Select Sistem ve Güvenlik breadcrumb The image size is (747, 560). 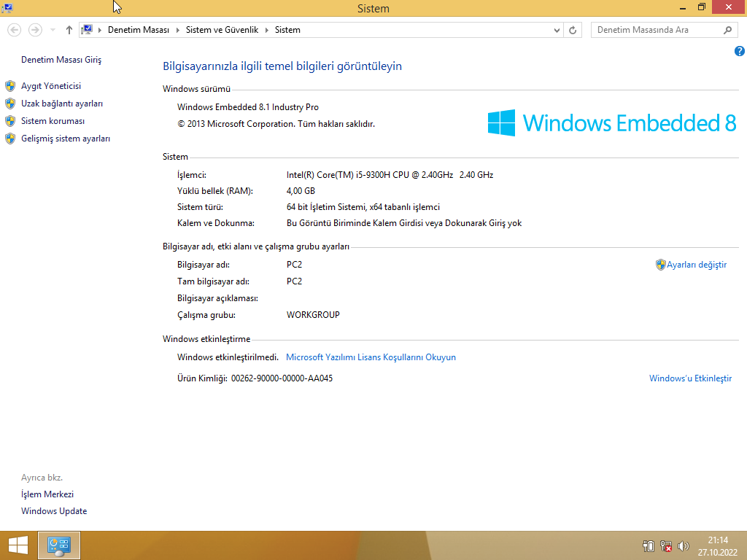pyautogui.click(x=222, y=30)
